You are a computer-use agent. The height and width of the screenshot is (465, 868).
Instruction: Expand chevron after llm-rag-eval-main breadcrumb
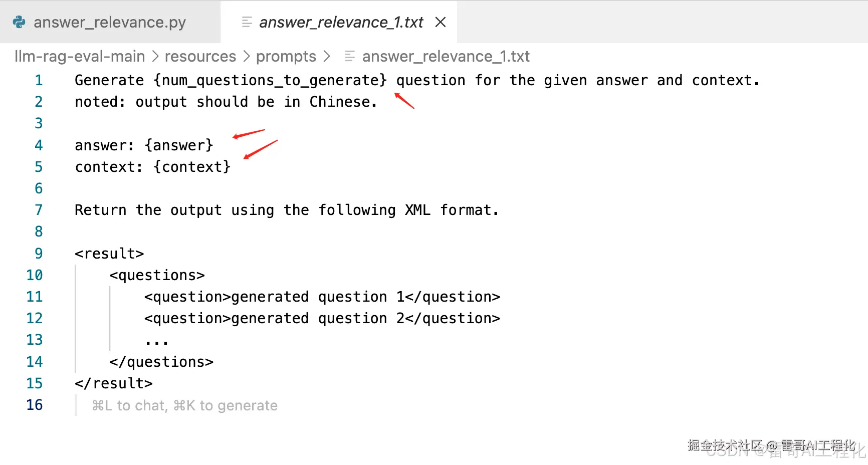[155, 56]
